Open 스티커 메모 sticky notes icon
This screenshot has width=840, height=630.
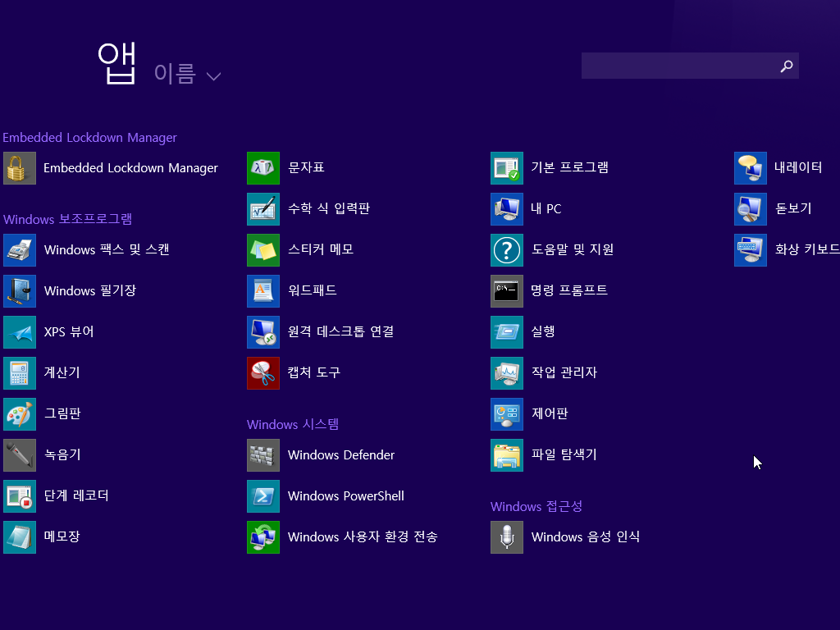[x=263, y=250]
